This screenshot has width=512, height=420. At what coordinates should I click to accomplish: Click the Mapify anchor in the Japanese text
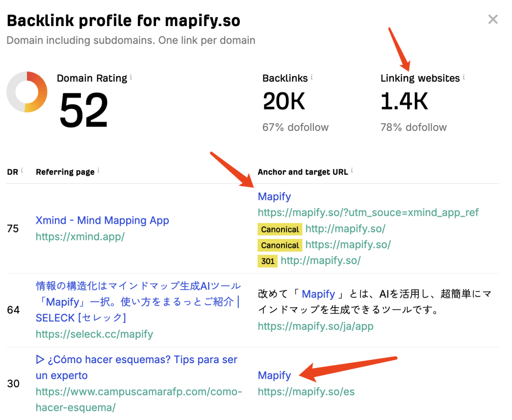point(319,294)
